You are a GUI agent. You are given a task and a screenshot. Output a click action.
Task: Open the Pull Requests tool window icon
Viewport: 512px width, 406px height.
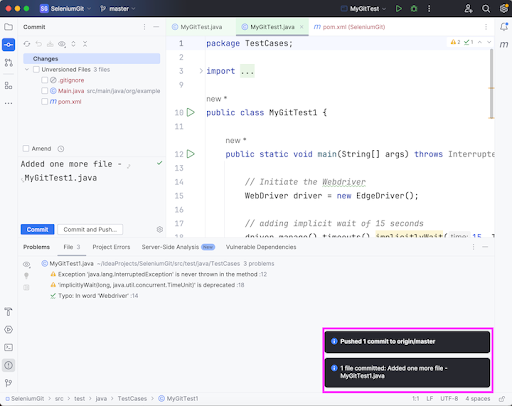tap(9, 62)
